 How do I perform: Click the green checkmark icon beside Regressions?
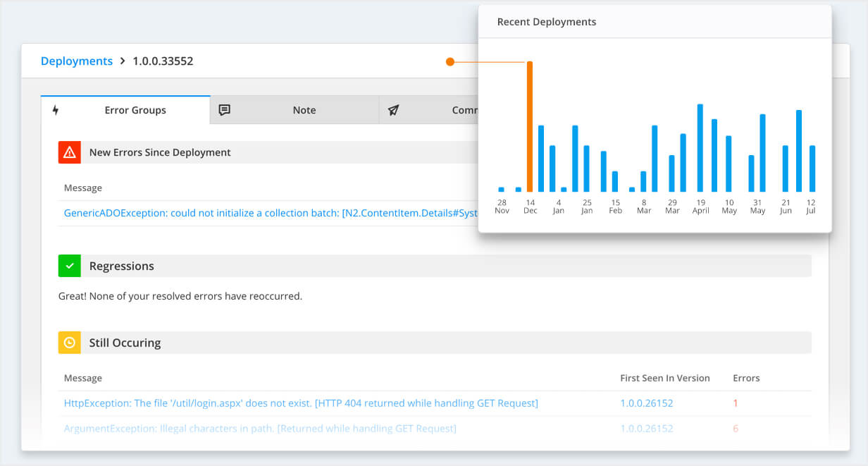point(70,266)
